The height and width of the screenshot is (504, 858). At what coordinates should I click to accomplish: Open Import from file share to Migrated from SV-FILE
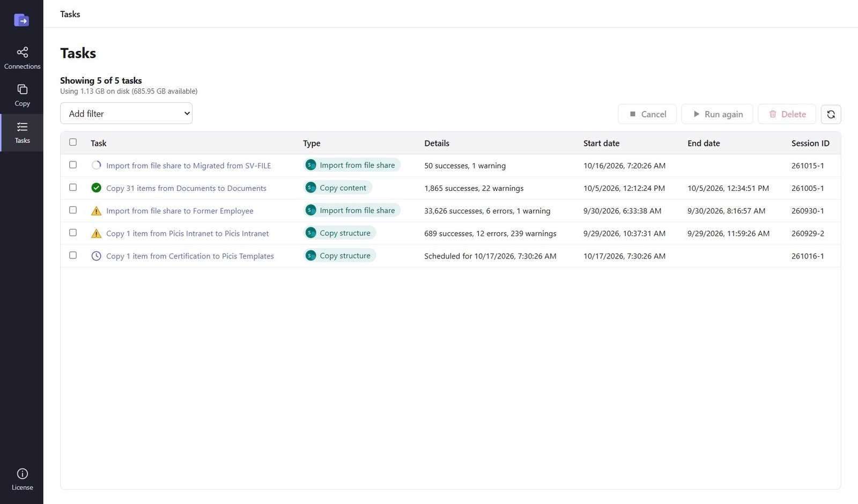pyautogui.click(x=189, y=166)
